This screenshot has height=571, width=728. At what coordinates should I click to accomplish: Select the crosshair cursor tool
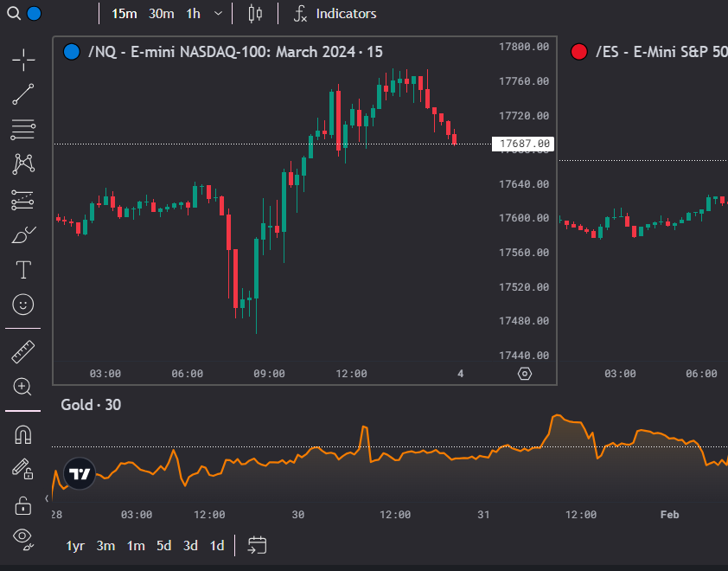coord(23,60)
